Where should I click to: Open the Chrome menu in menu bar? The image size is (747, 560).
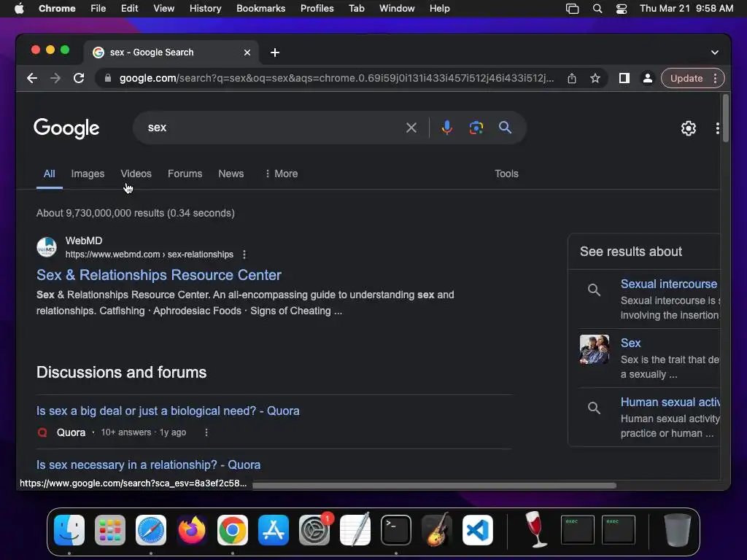point(57,9)
